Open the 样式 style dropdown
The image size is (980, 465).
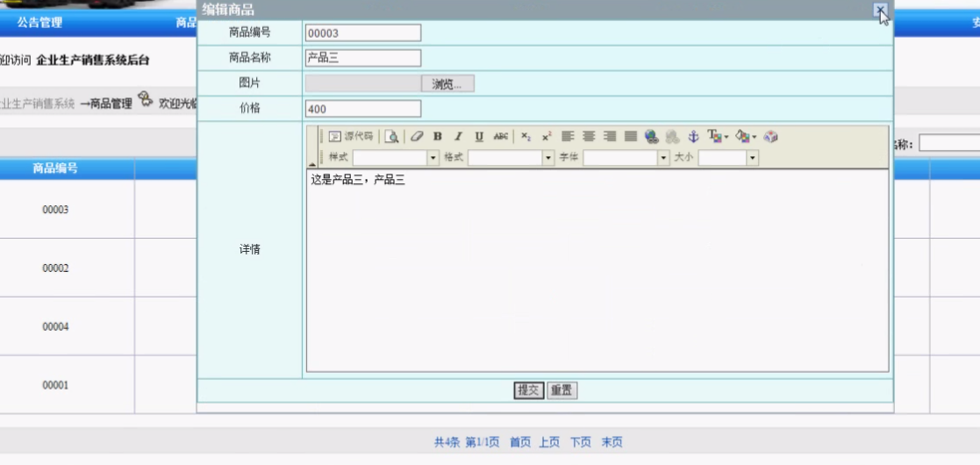pyautogui.click(x=397, y=158)
